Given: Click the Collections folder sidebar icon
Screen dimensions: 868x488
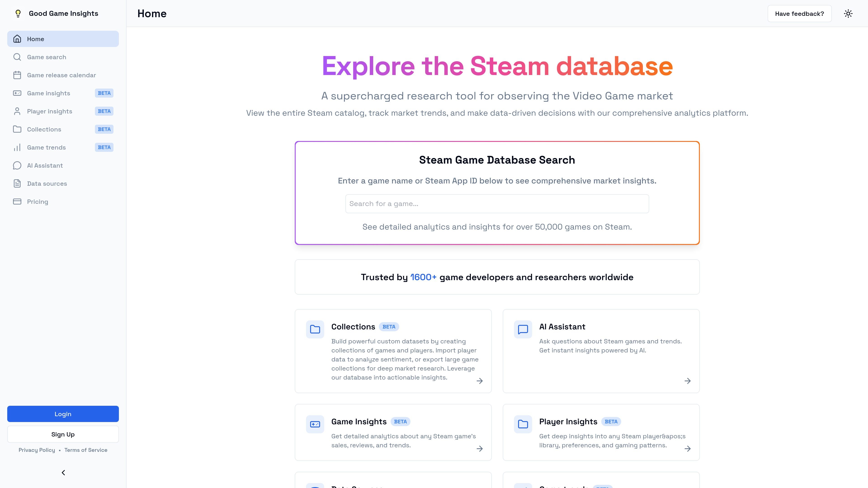Looking at the screenshot, I should [17, 129].
